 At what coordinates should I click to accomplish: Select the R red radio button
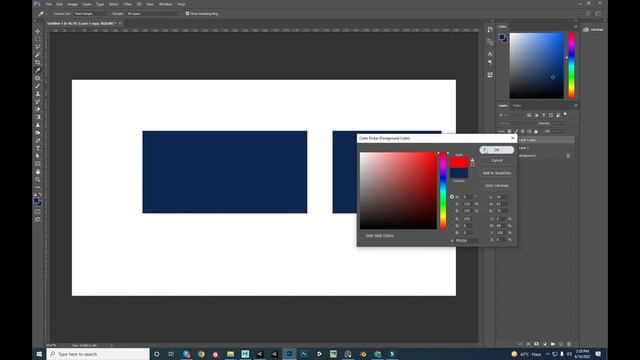point(452,219)
